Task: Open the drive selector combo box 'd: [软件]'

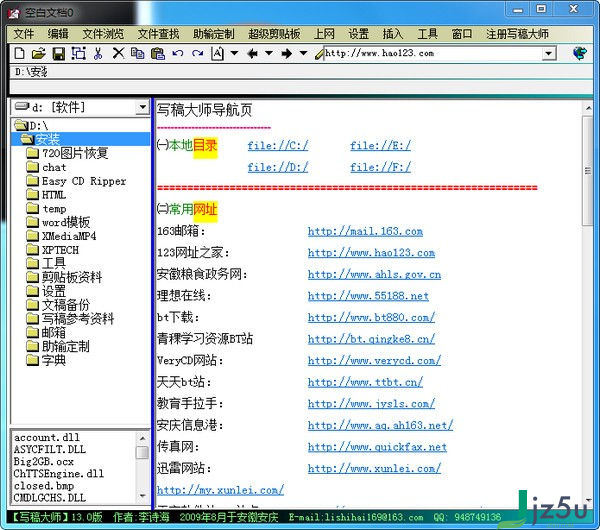Action: [80, 108]
